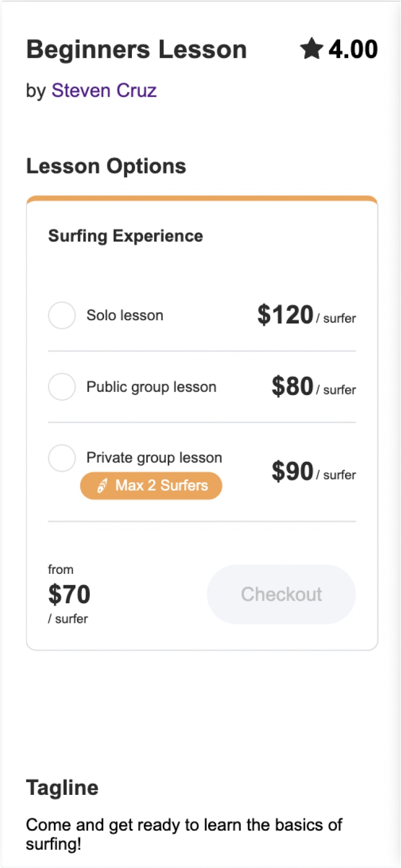The image size is (401, 868).
Task: Click the Beginners Lesson title
Action: point(136,50)
